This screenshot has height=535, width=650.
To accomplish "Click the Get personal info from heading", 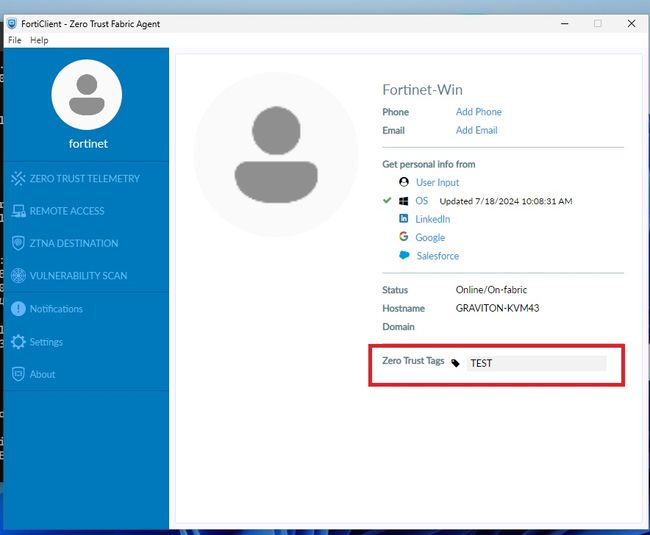I will tap(429, 165).
